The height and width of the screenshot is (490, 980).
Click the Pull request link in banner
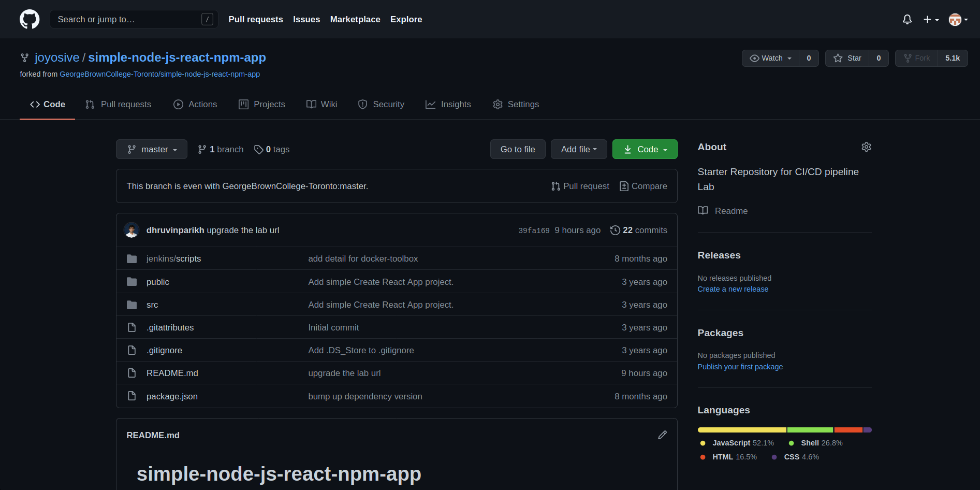click(x=580, y=186)
